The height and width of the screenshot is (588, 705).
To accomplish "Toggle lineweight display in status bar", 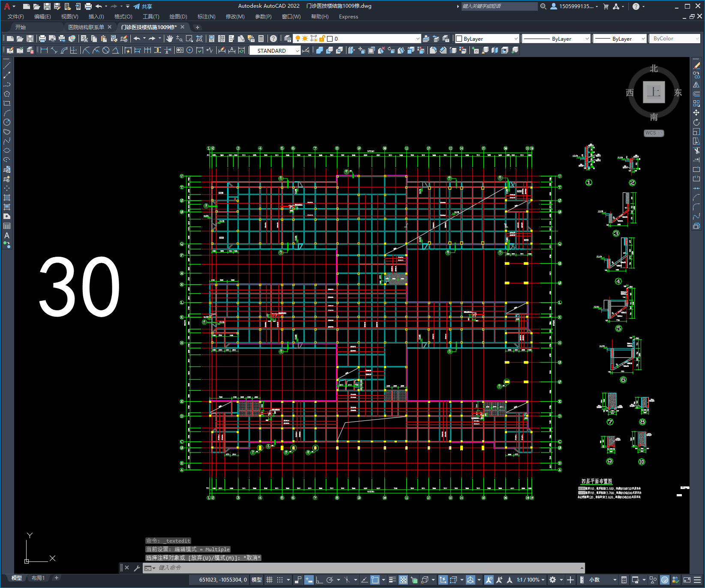I will (393, 580).
